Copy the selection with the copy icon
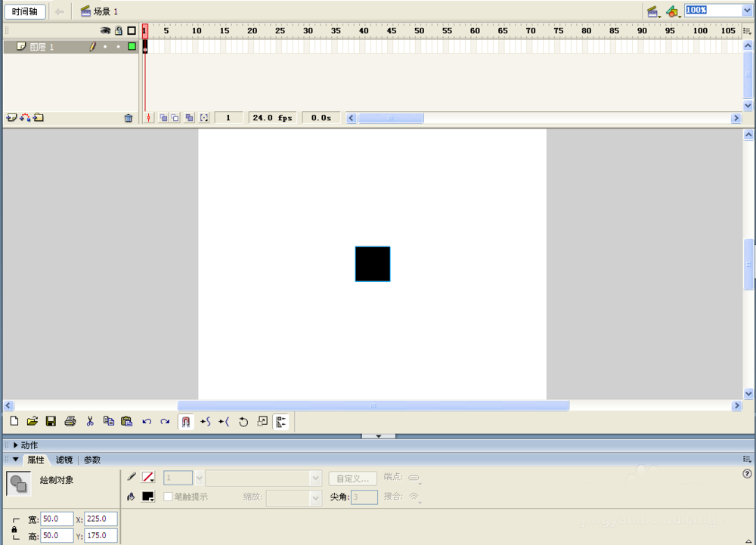The height and width of the screenshot is (545, 756). (108, 421)
